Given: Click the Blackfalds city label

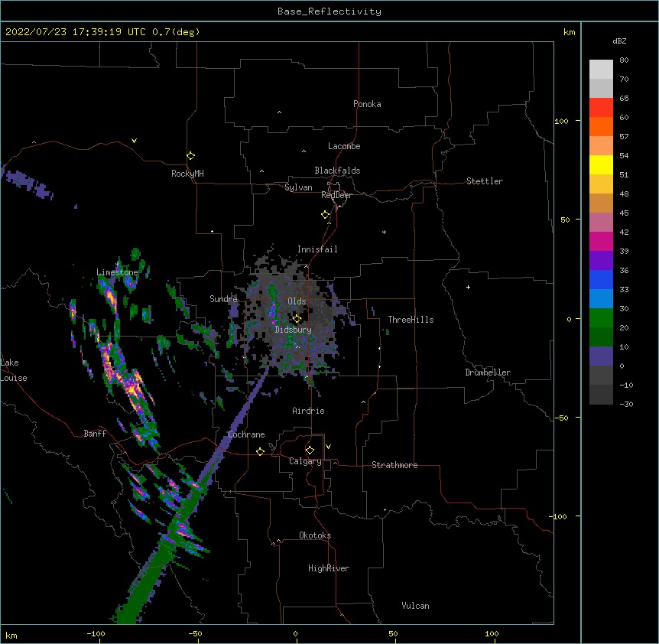Looking at the screenshot, I should 337,171.
